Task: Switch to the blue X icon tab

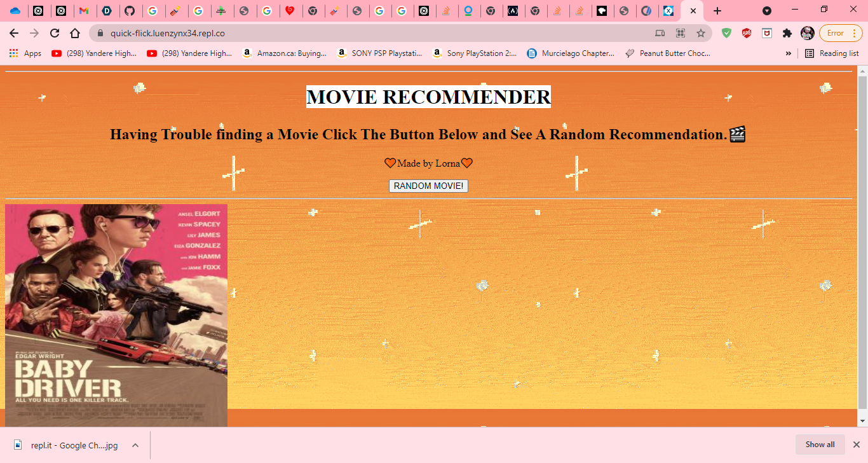Action: [668, 11]
